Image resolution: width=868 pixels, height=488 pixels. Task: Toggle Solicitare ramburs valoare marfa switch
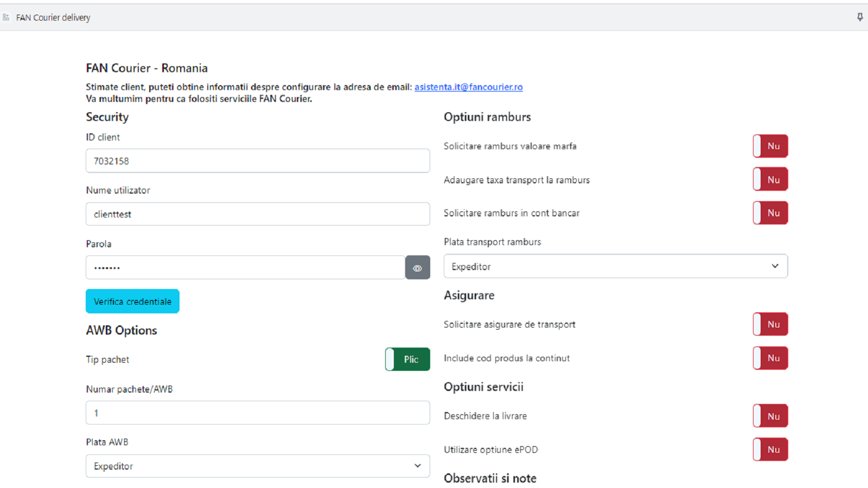[770, 146]
